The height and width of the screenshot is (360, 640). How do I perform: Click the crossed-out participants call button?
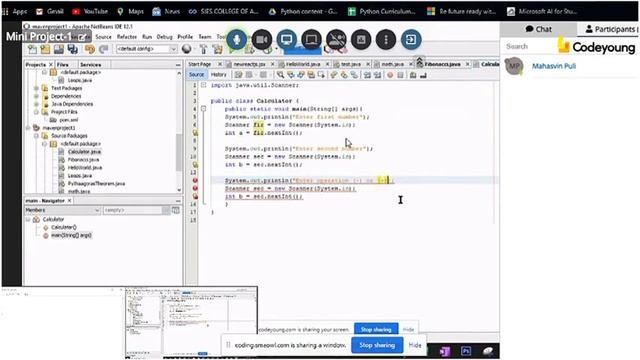[336, 40]
